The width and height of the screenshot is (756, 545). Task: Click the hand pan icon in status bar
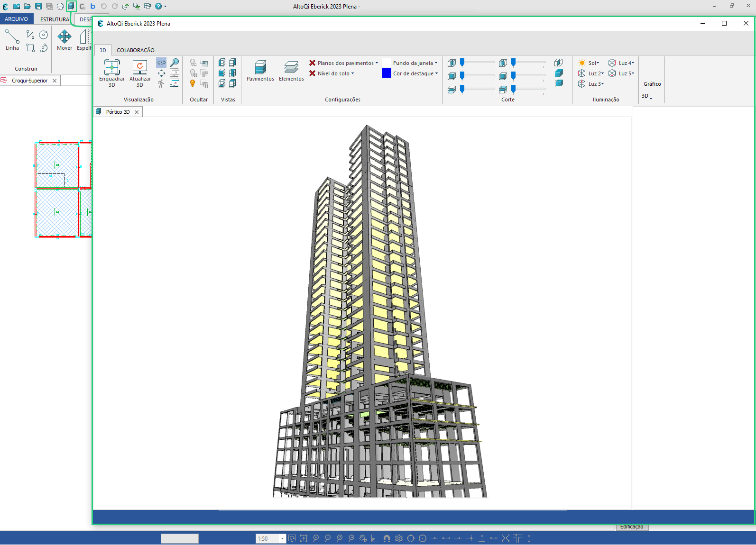click(x=363, y=538)
